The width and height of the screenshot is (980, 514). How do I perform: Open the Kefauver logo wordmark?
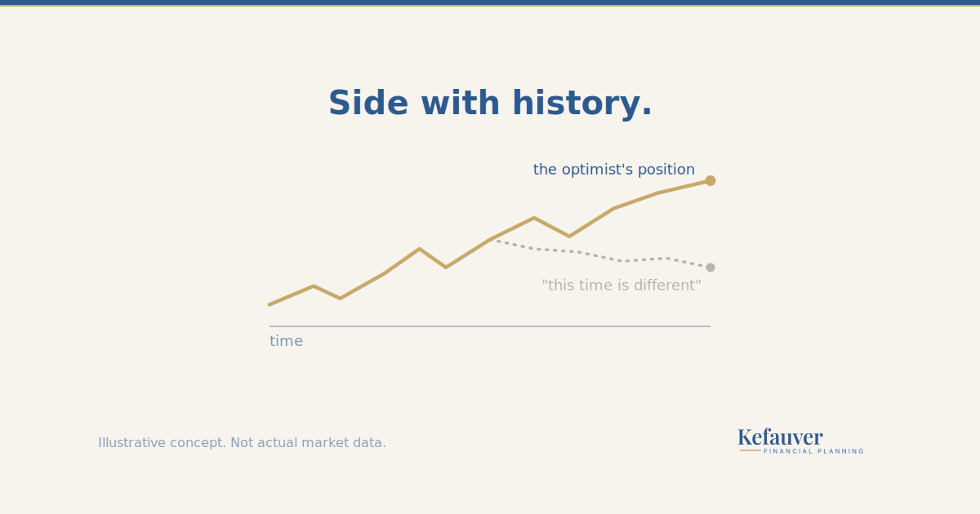point(780,437)
